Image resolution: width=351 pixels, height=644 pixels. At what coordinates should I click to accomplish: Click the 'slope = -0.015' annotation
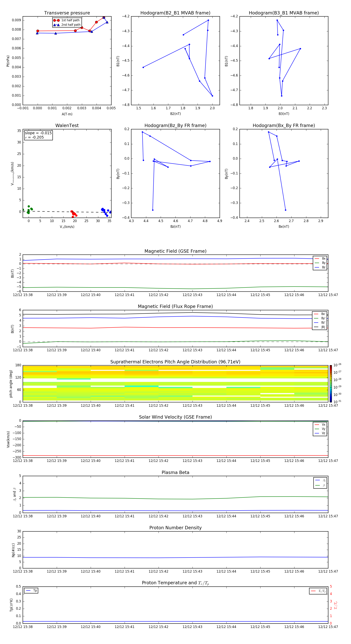click(x=38, y=133)
